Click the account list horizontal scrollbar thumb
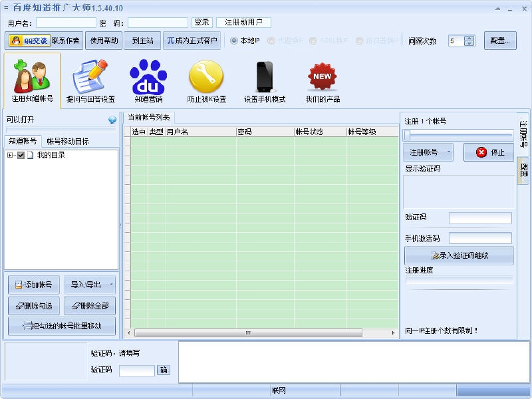This screenshot has height=399, width=532. click(248, 333)
